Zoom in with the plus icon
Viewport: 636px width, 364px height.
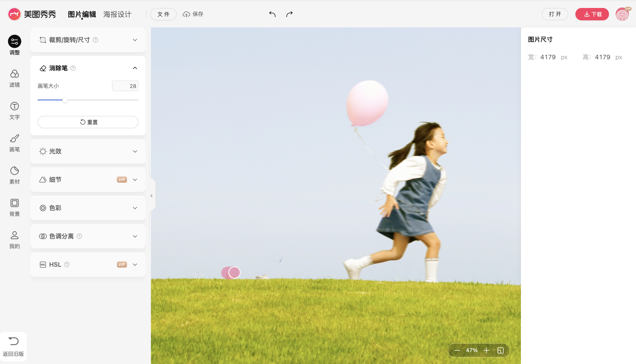pyautogui.click(x=486, y=351)
